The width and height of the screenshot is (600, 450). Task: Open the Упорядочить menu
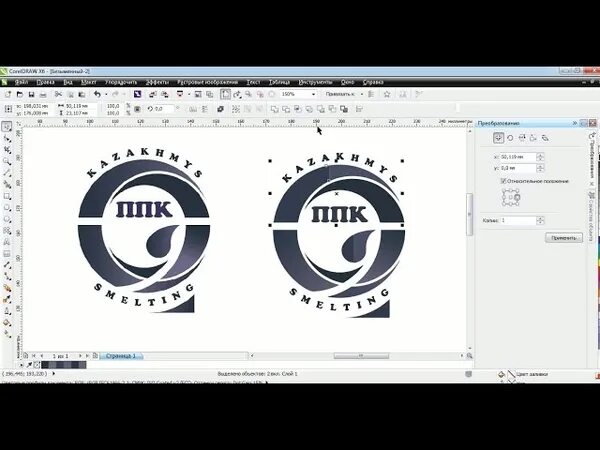(x=121, y=82)
